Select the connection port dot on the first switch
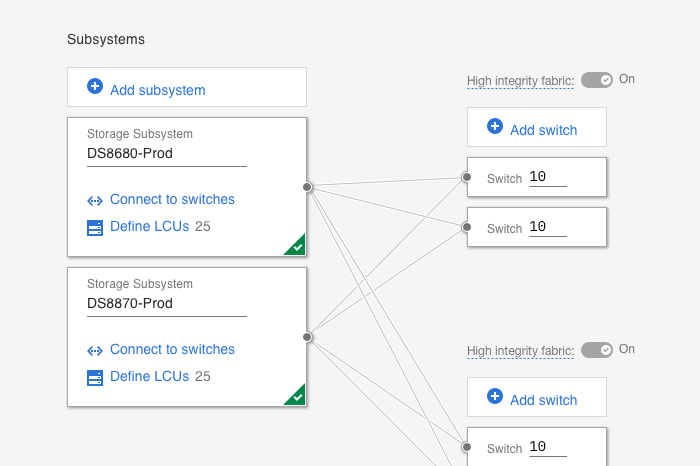 click(467, 178)
